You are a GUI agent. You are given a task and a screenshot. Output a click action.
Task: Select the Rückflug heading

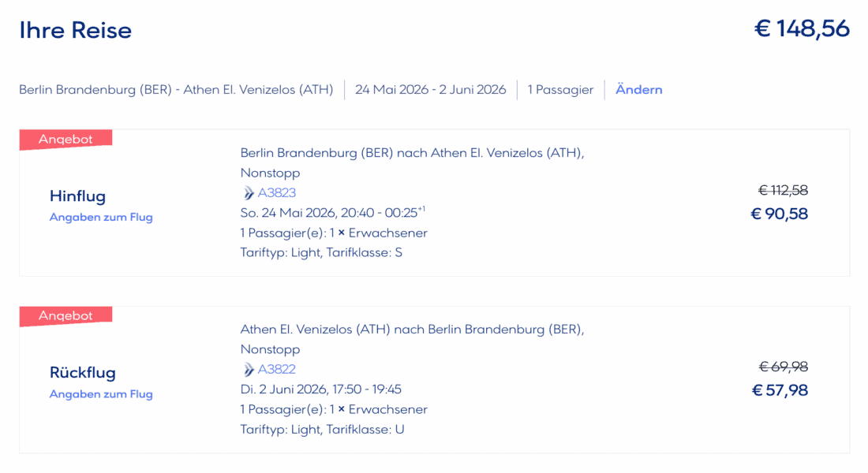coord(82,373)
